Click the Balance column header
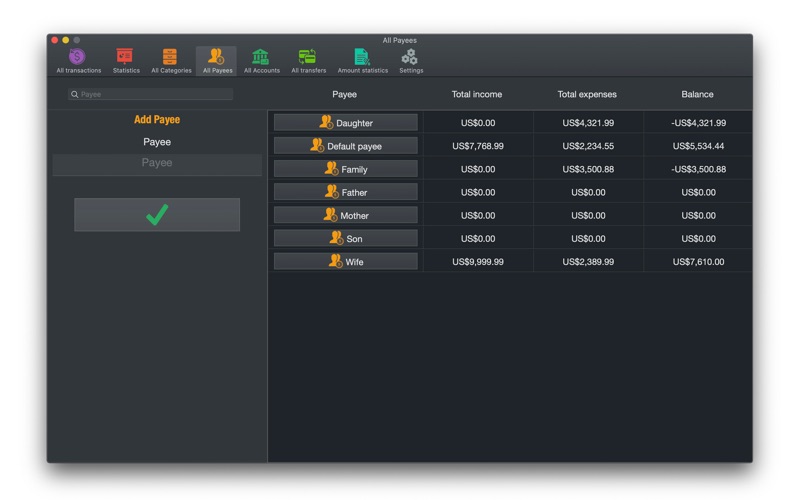This screenshot has width=800, height=500. tap(697, 94)
